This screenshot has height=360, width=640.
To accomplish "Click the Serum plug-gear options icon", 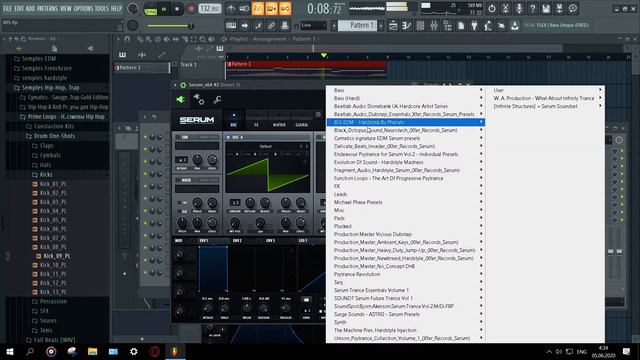I will click(x=199, y=99).
